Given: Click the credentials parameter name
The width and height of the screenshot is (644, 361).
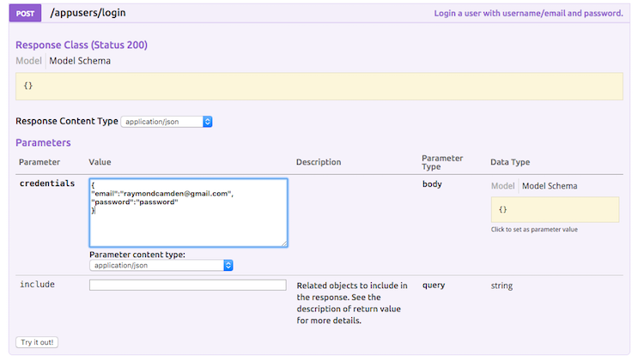Looking at the screenshot, I should click(47, 184).
